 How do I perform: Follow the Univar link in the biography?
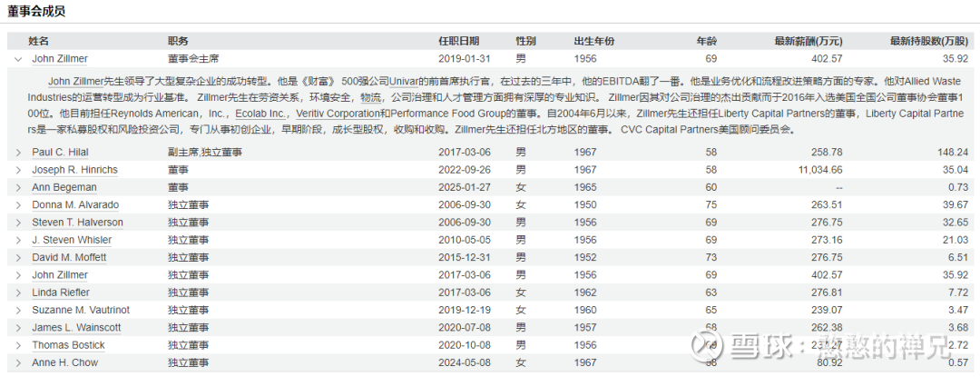point(404,81)
